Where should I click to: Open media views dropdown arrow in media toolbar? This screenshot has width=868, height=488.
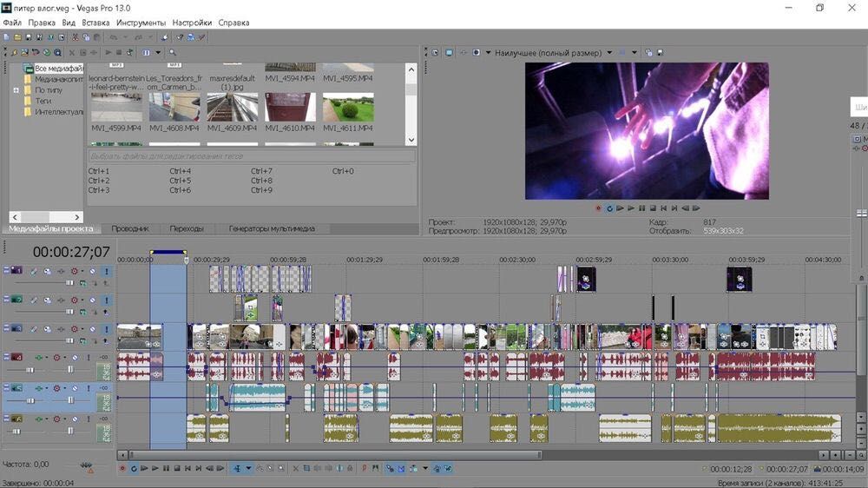tap(158, 53)
